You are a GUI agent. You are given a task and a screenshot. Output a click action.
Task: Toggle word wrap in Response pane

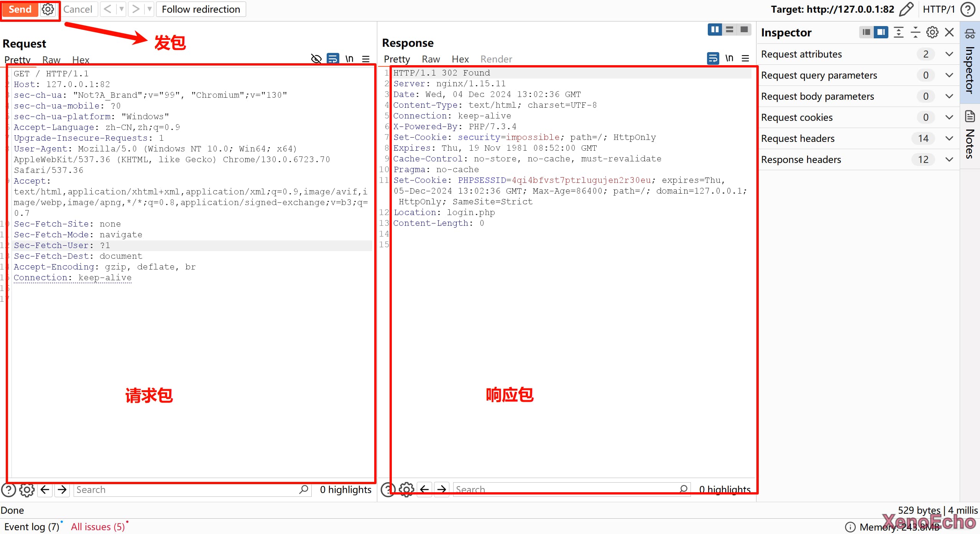tap(713, 58)
